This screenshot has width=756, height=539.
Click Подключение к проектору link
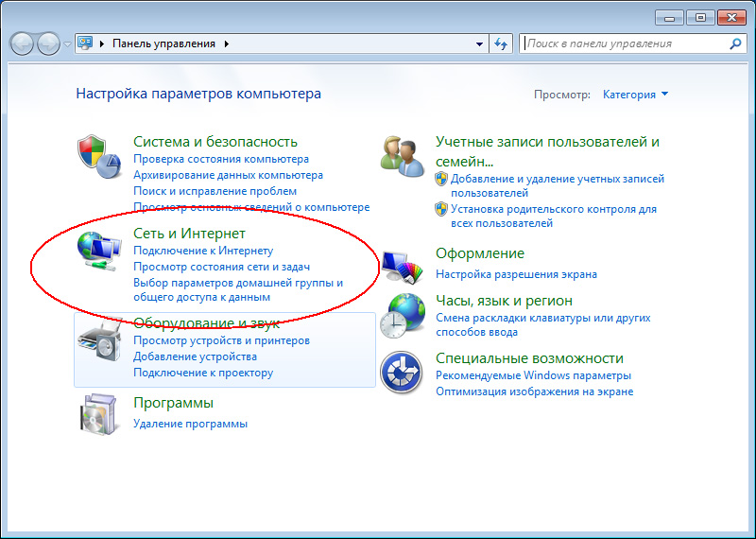(203, 372)
